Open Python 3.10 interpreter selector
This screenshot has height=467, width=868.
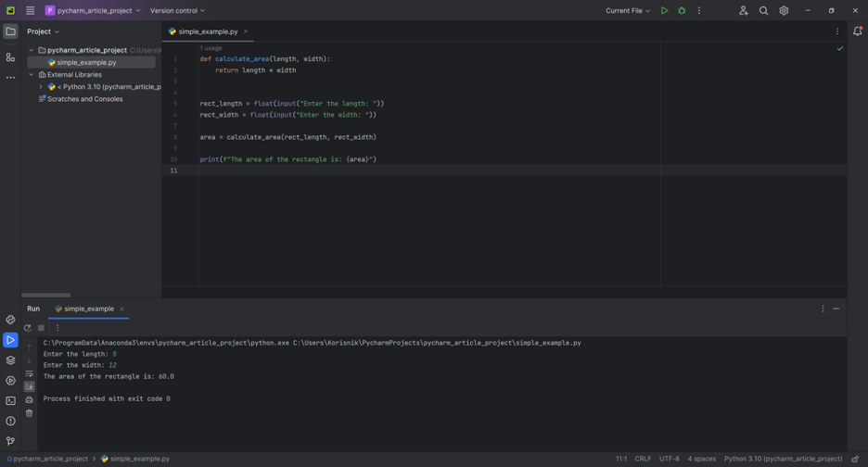(783, 459)
